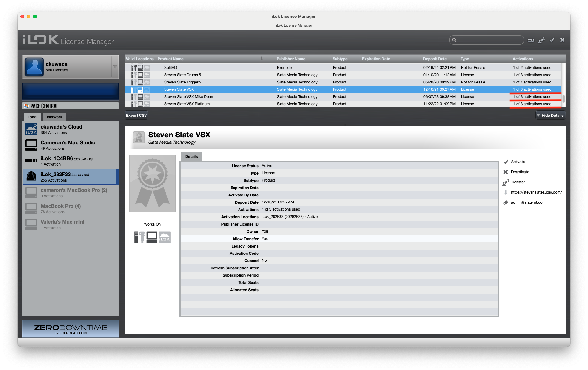Sort by Deposit Date column header
588x370 pixels.
coord(435,59)
